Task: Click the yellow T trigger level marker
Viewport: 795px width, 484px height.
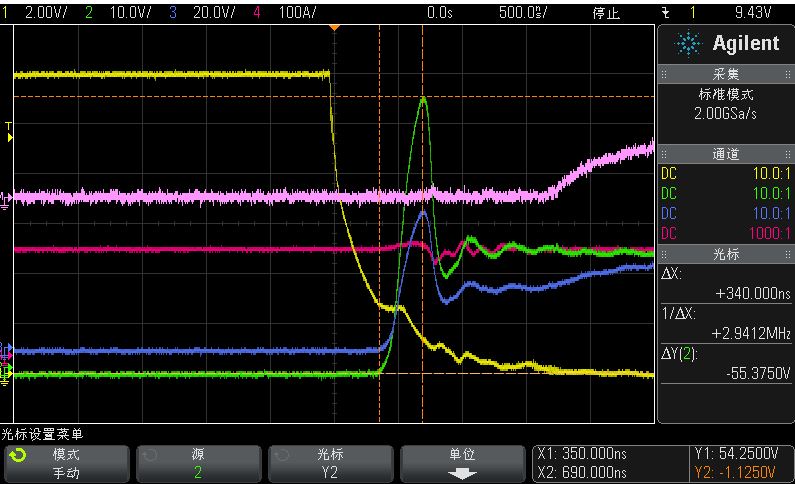Action: coord(9,132)
